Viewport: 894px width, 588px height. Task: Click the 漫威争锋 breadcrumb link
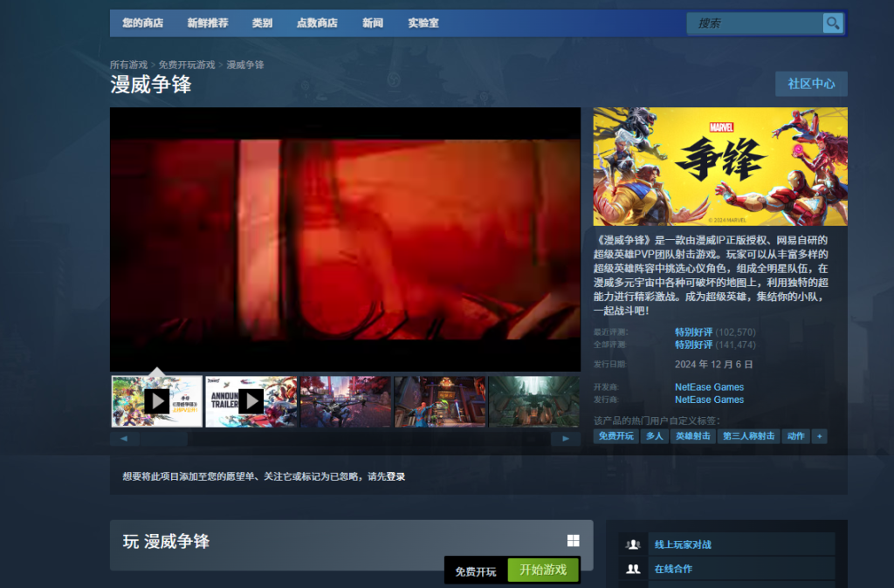pos(245,65)
